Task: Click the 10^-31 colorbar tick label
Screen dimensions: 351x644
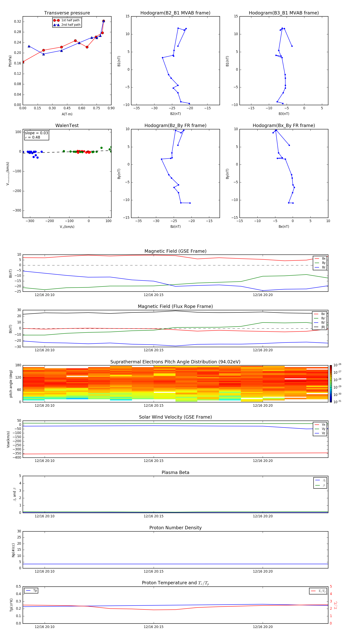Action: (x=337, y=402)
